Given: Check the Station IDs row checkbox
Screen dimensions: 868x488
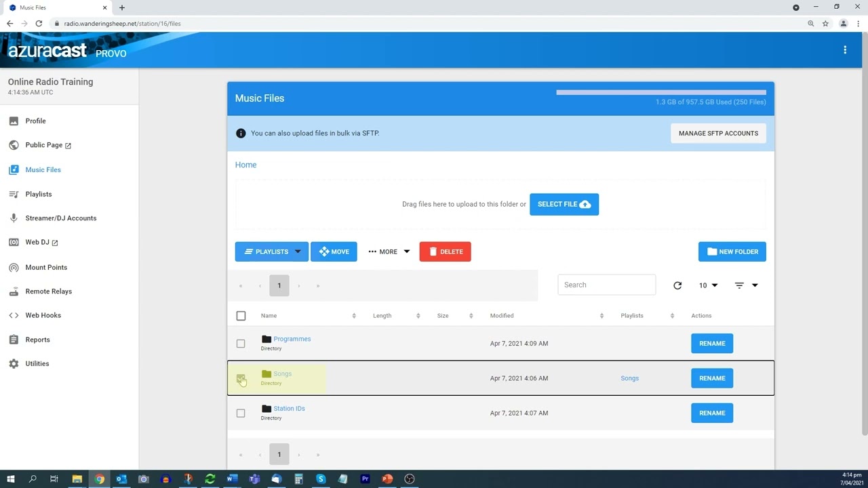Looking at the screenshot, I should click(241, 413).
